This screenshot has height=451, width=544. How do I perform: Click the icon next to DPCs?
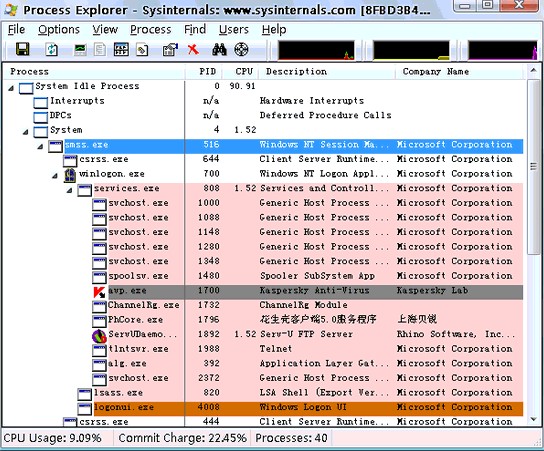[x=41, y=117]
